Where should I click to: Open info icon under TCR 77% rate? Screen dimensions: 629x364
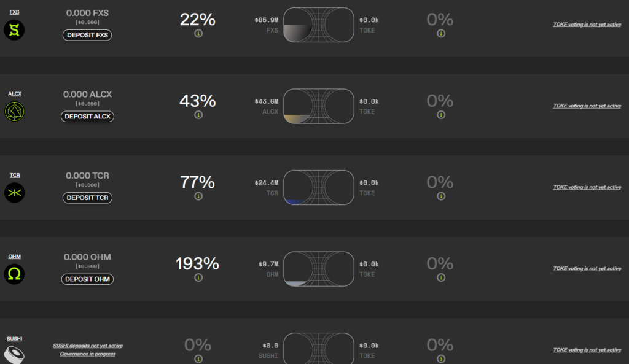(x=198, y=196)
